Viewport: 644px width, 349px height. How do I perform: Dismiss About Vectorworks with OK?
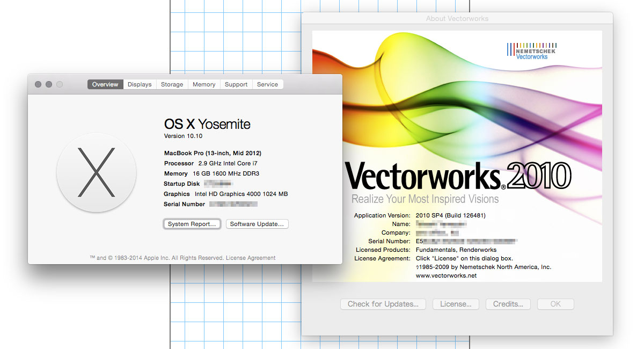point(555,304)
